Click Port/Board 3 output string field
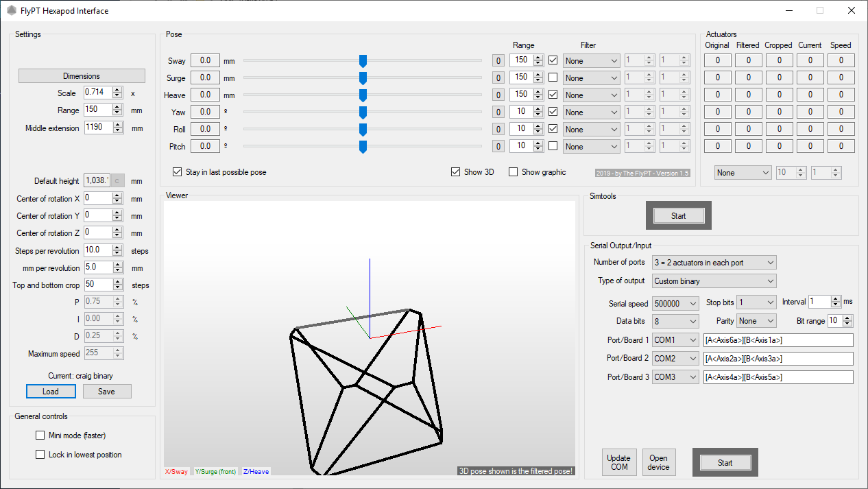The height and width of the screenshot is (489, 868). [x=778, y=377]
